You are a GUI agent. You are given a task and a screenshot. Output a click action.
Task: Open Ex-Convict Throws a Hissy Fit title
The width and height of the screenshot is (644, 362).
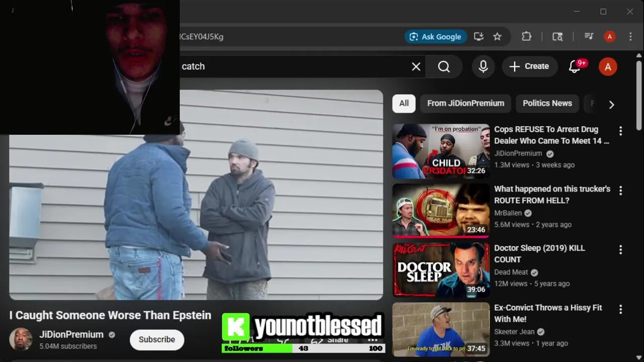[548, 313]
